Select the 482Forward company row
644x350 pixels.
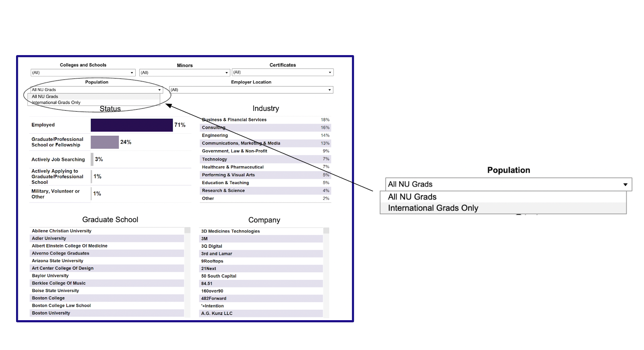[261, 298]
